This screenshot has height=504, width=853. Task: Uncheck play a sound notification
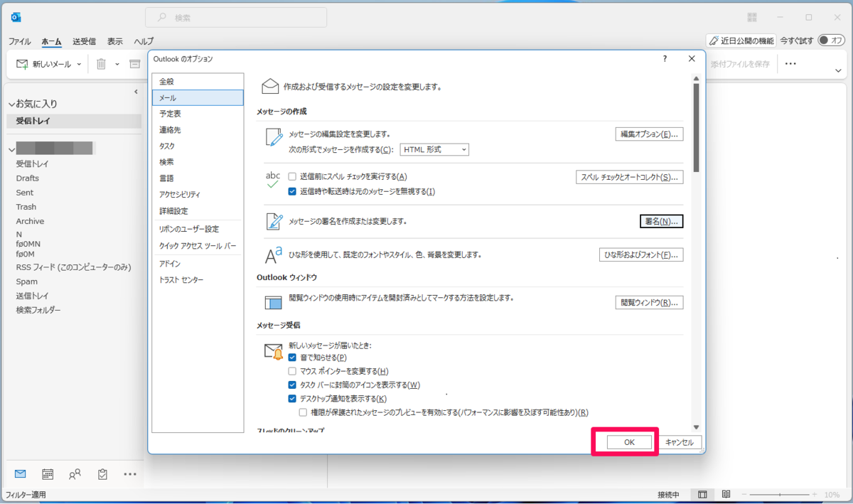pos(292,357)
